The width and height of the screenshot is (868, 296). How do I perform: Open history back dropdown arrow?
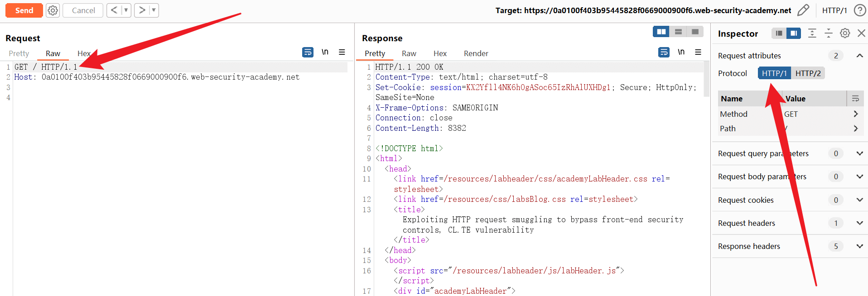(x=126, y=10)
